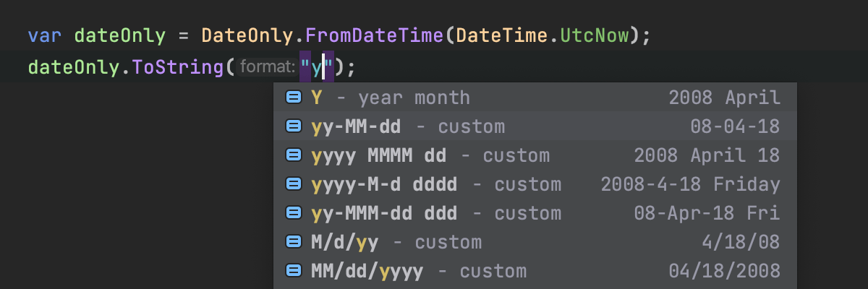Click the FromDateTime method call
The width and height of the screenshot is (868, 289).
tap(373, 35)
